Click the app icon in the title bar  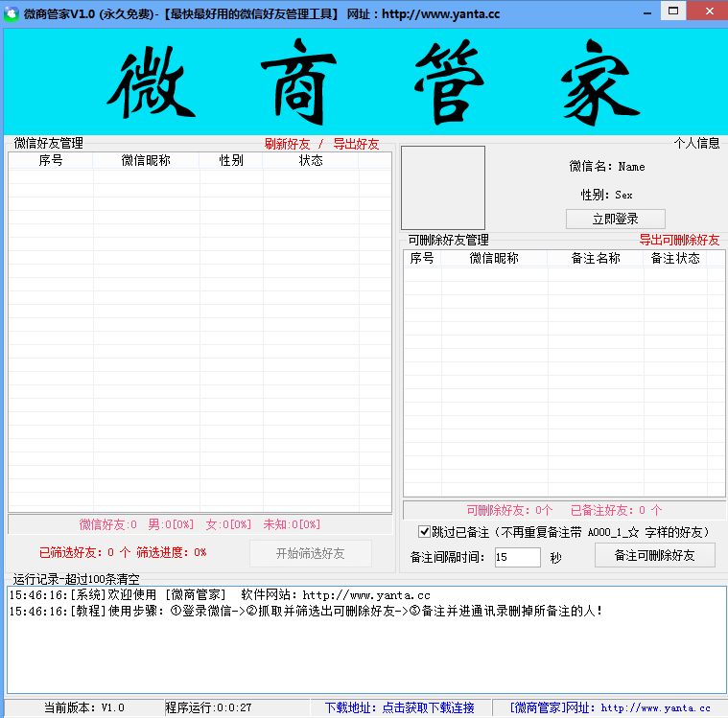click(x=12, y=13)
